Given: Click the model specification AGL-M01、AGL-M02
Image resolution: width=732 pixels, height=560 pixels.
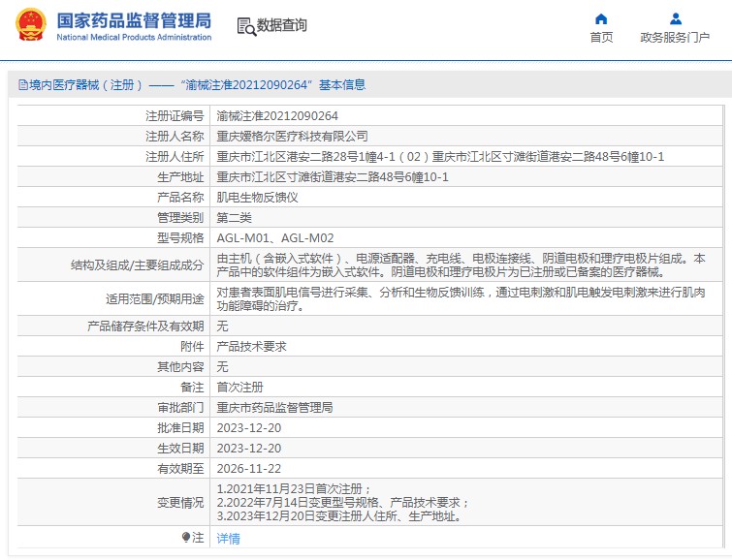Looking at the screenshot, I should tap(274, 237).
